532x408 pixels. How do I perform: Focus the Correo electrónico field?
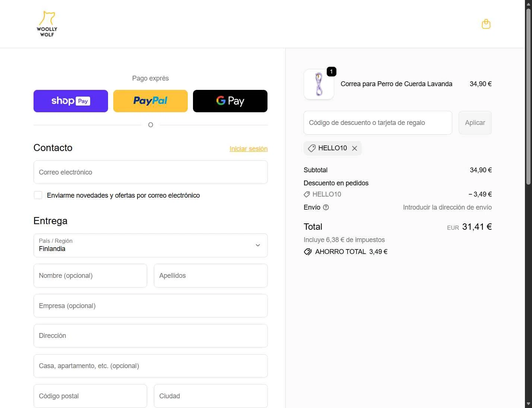click(151, 172)
